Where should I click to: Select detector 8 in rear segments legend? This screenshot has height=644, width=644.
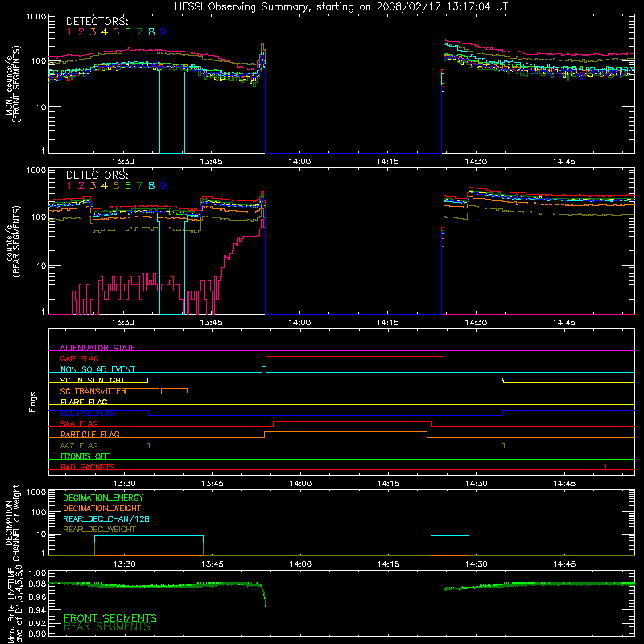tap(151, 186)
